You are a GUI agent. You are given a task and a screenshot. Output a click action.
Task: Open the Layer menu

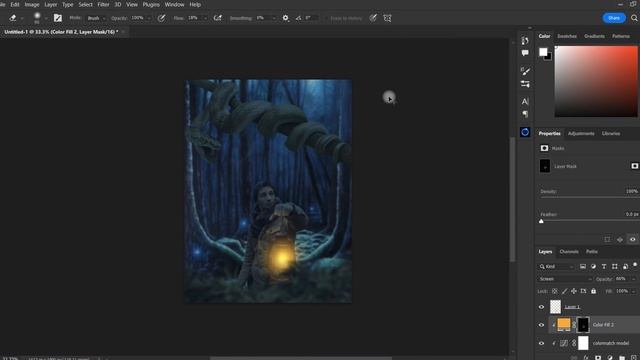pyautogui.click(x=51, y=4)
